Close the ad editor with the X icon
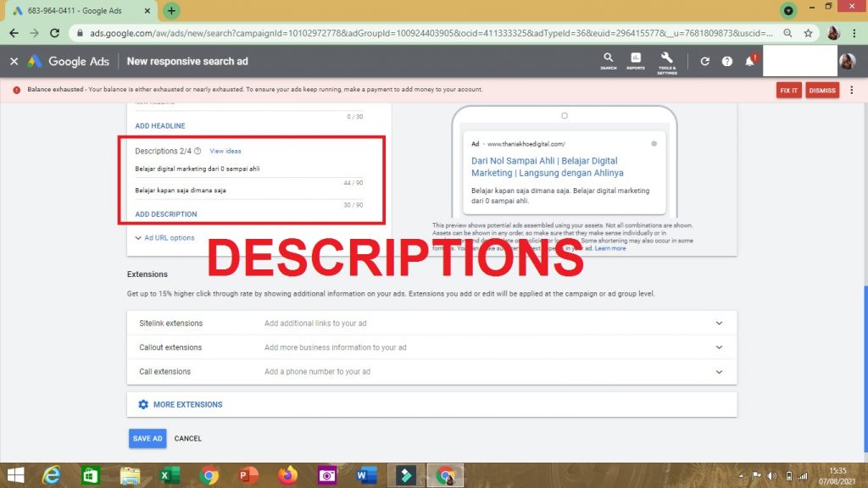868x488 pixels. (14, 62)
